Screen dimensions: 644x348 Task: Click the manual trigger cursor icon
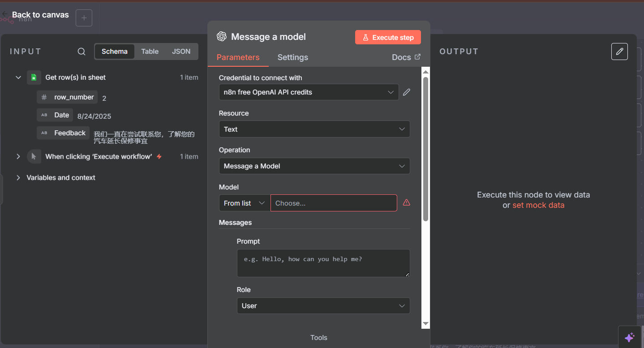34,156
